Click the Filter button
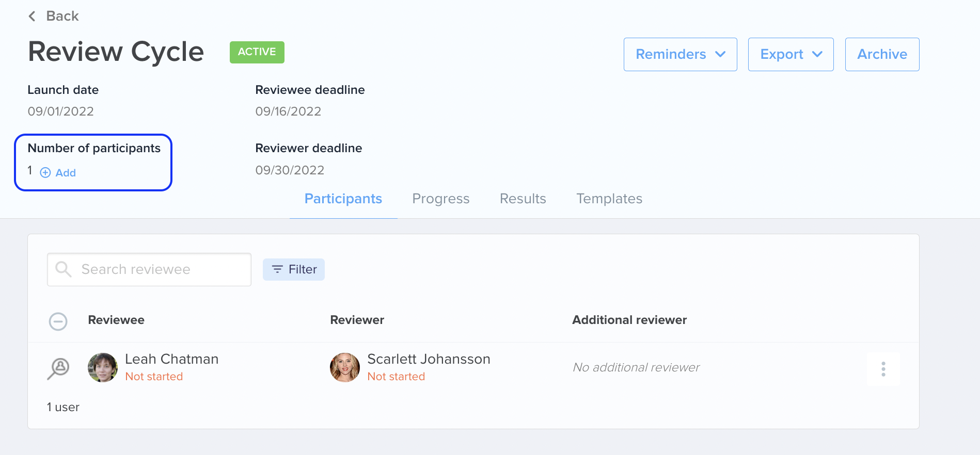This screenshot has height=455, width=980. point(294,269)
